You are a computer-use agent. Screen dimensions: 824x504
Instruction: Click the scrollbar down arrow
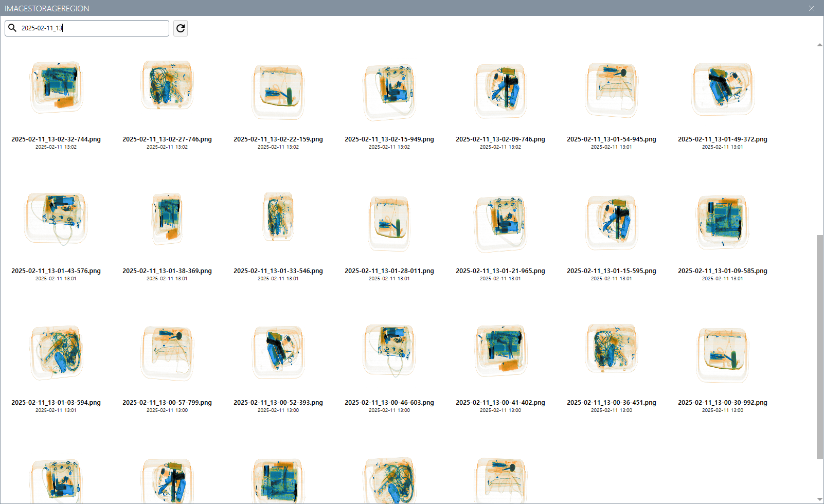820,499
